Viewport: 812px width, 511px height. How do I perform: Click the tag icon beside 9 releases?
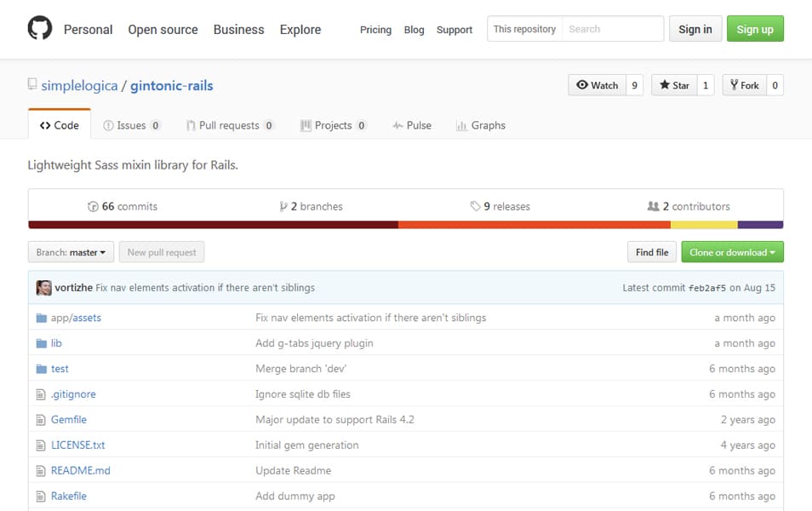pos(476,206)
